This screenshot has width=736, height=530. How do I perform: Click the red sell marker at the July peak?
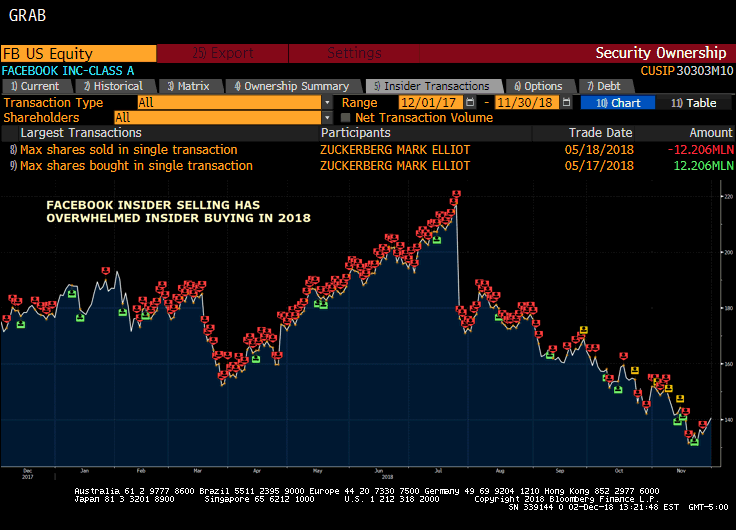coord(456,194)
